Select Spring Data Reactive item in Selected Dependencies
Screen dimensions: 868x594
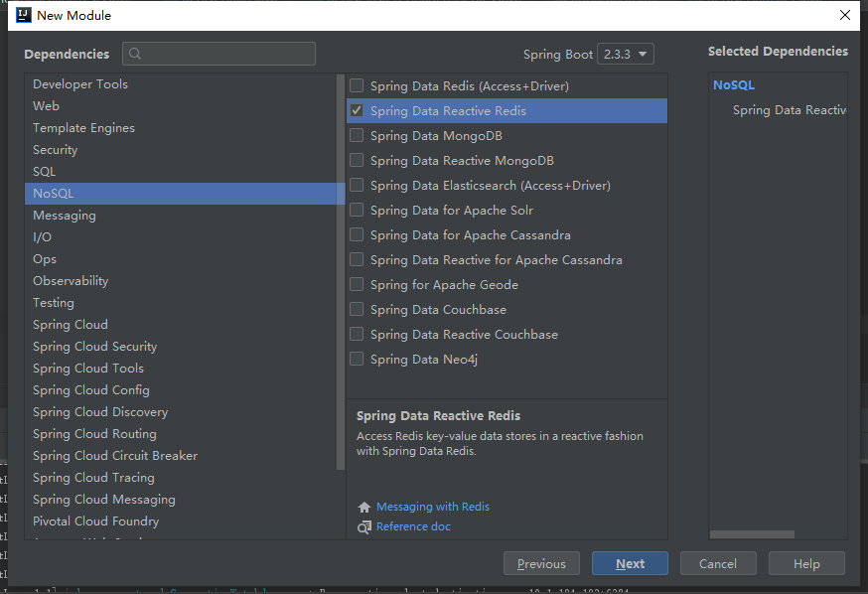(790, 110)
